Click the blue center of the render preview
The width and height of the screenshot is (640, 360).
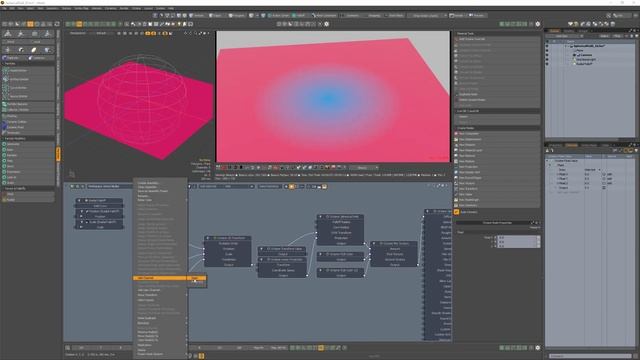point(328,98)
